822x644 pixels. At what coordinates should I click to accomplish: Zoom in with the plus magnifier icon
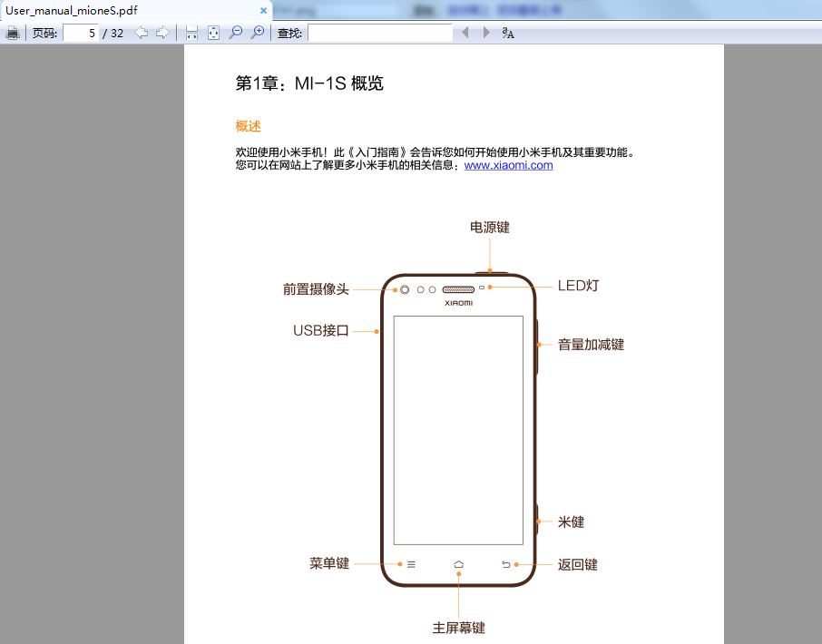[x=258, y=33]
